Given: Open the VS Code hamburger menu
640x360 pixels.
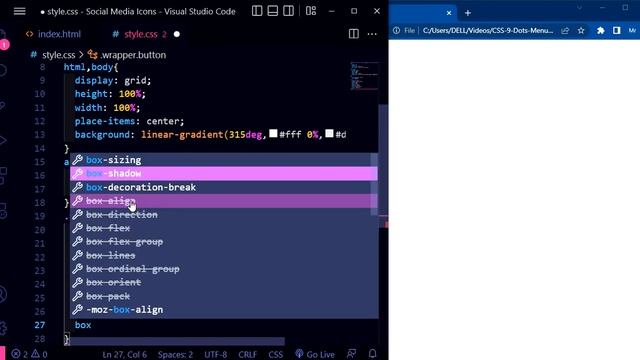Looking at the screenshot, I should point(20,11).
